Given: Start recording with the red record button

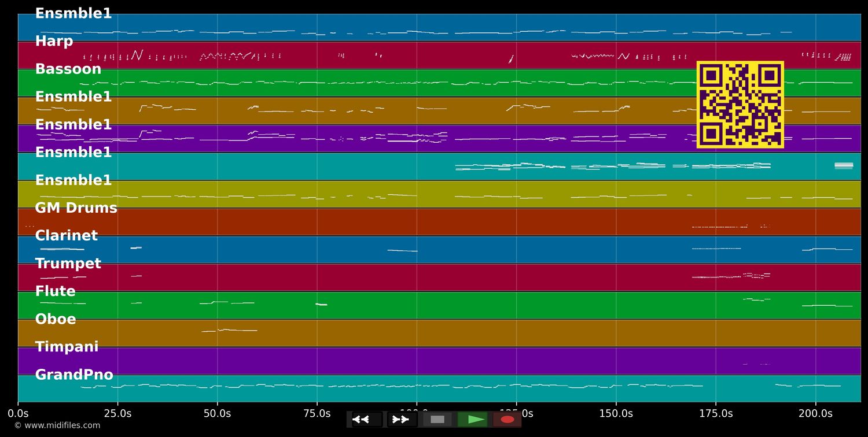Looking at the screenshot, I should [x=507, y=420].
